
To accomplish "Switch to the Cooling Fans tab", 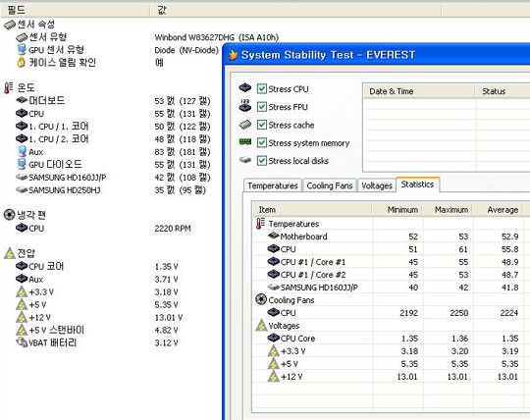I will tap(329, 185).
